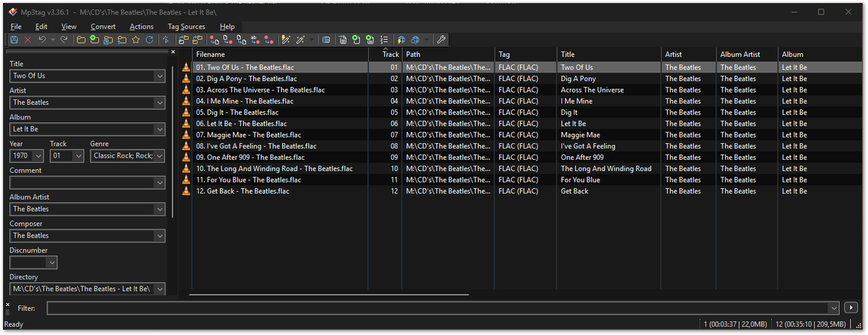
Task: Click the yellow star favorites icon
Action: [x=136, y=40]
